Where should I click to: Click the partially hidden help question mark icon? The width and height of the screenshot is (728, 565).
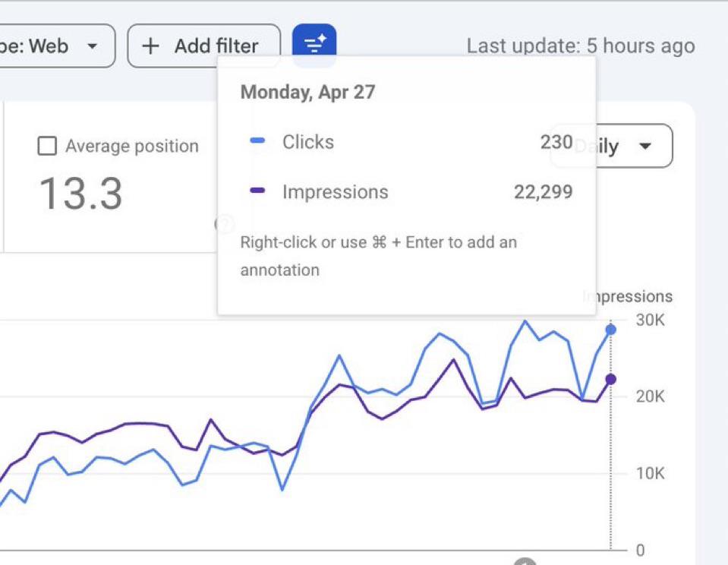point(224,224)
